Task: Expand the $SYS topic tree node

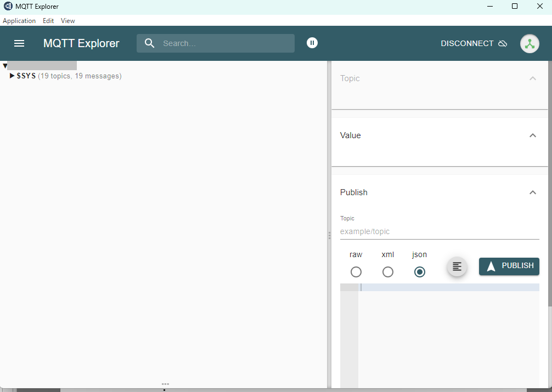Action: click(x=12, y=76)
